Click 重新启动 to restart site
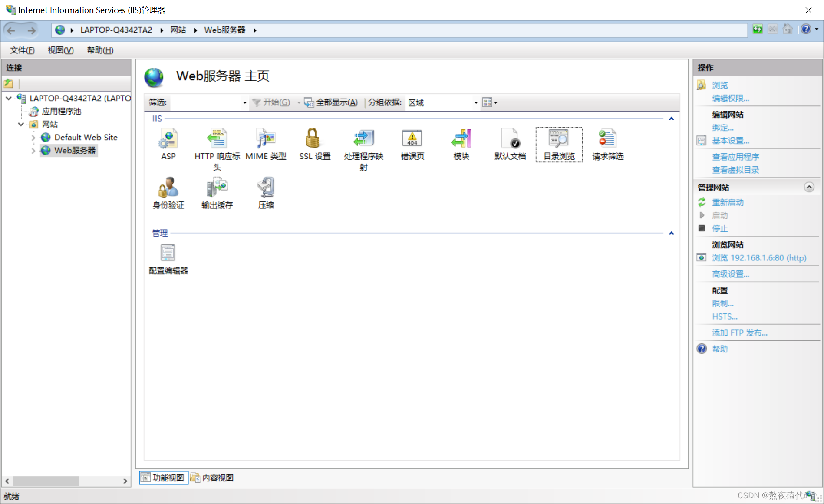The image size is (824, 504). [728, 203]
